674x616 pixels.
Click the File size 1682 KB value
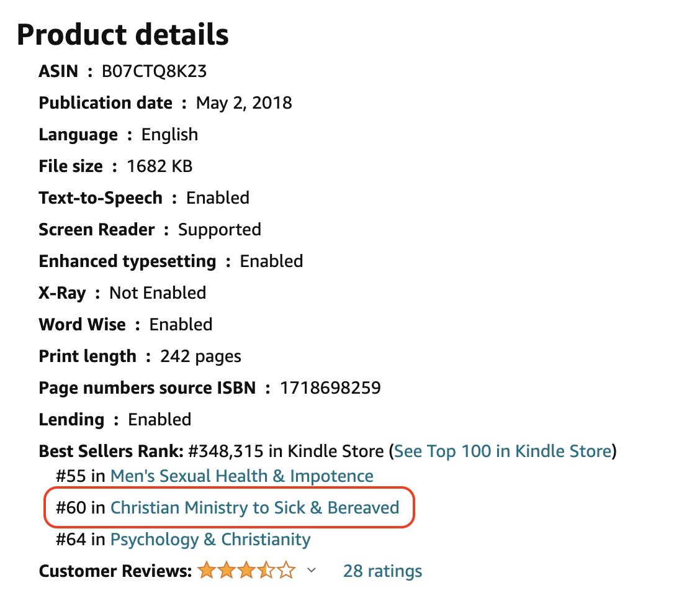click(160, 166)
